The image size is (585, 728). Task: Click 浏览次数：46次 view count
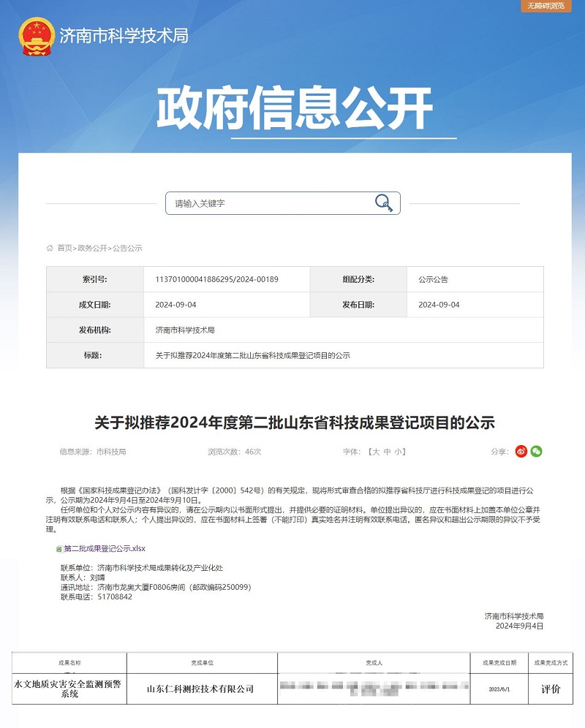pyautogui.click(x=234, y=452)
